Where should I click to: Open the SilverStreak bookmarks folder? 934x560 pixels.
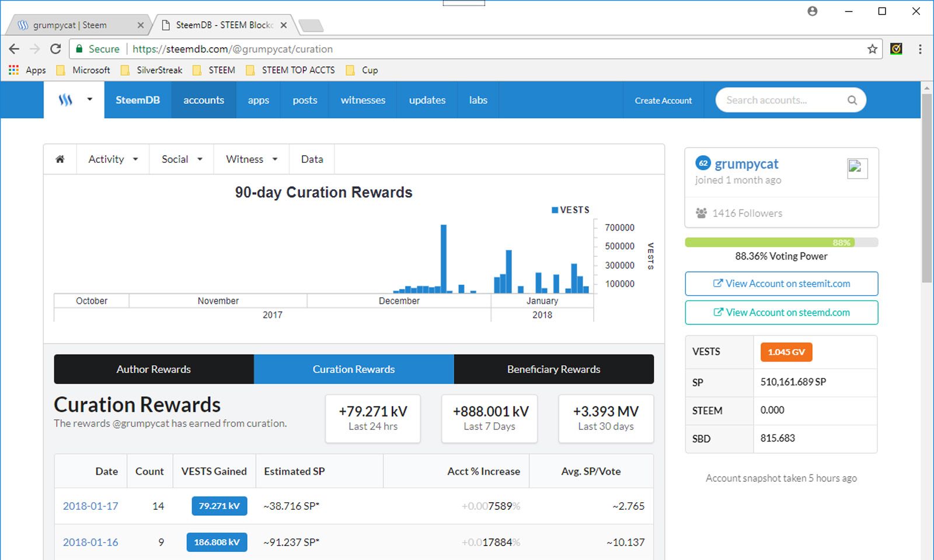[x=151, y=70]
